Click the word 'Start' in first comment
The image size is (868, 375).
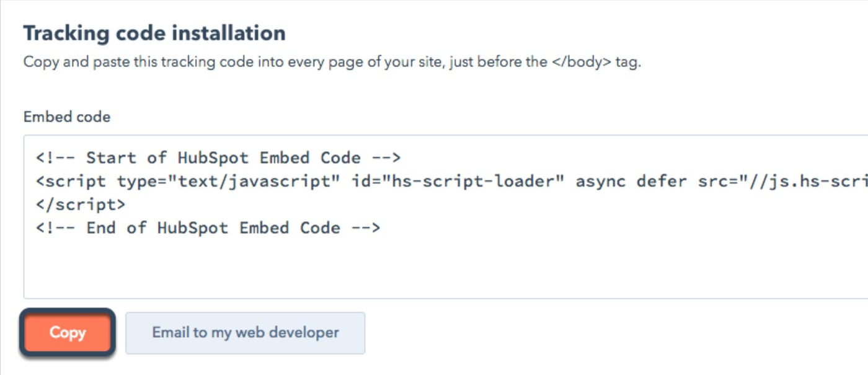pos(112,158)
